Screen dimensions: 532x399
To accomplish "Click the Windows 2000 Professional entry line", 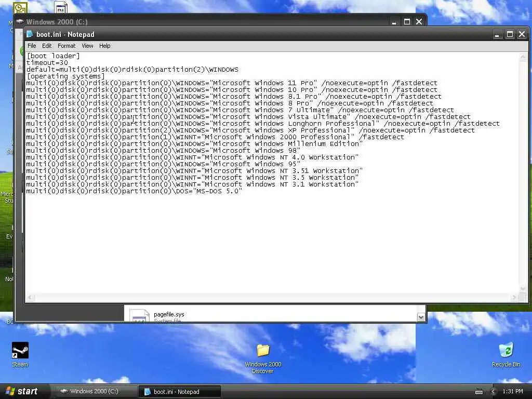I will [x=215, y=137].
